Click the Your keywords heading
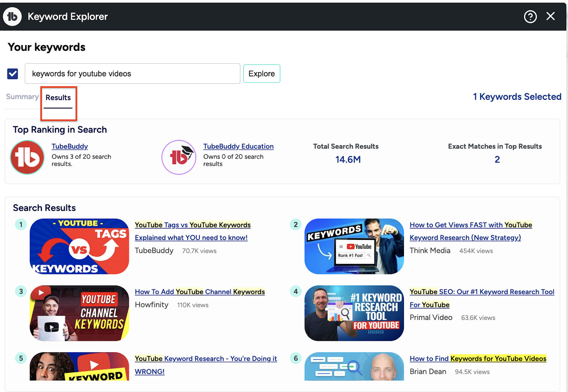The image size is (568, 392). click(x=47, y=47)
